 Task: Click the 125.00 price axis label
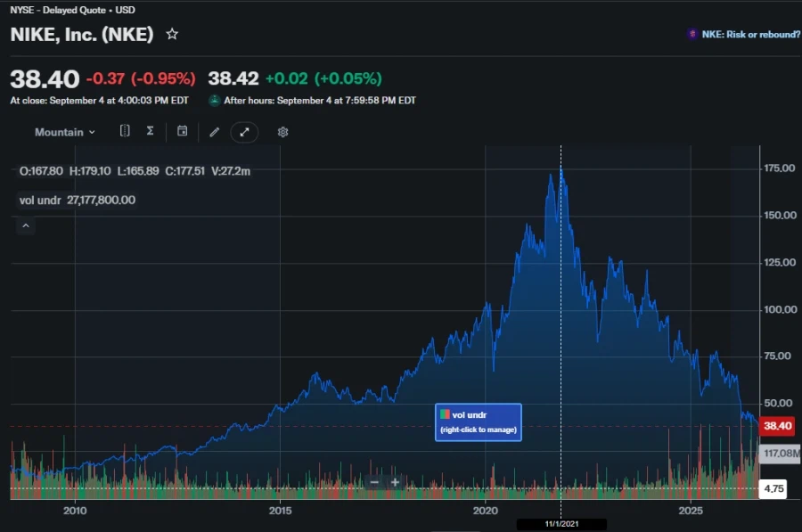click(x=780, y=262)
